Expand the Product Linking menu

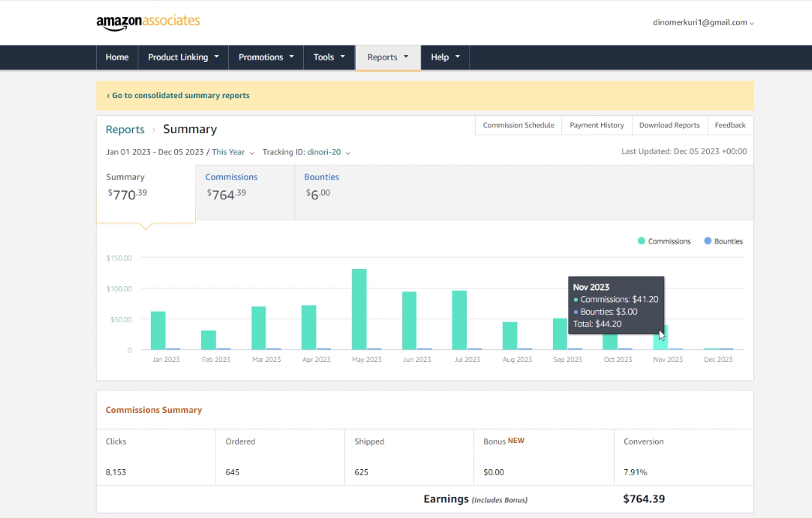coord(183,57)
